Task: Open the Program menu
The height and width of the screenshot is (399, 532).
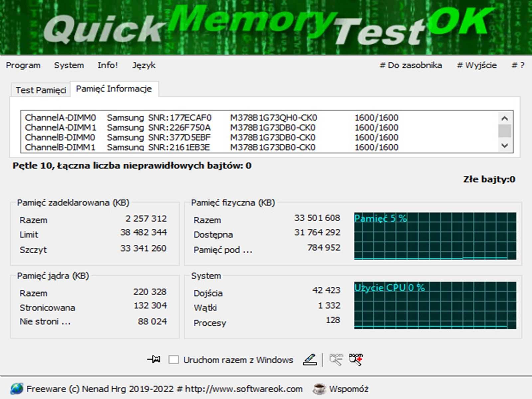Action: click(23, 65)
